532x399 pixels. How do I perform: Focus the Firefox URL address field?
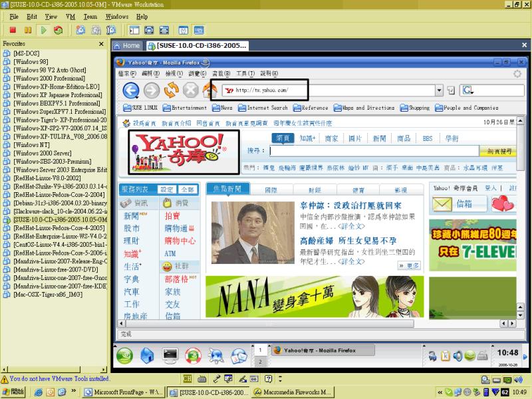tap(329, 90)
